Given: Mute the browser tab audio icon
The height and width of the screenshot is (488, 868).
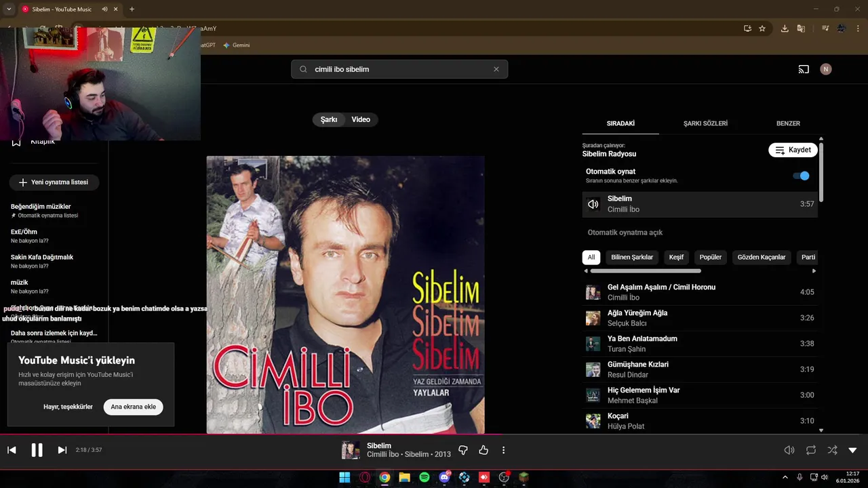Looking at the screenshot, I should pyautogui.click(x=104, y=9).
